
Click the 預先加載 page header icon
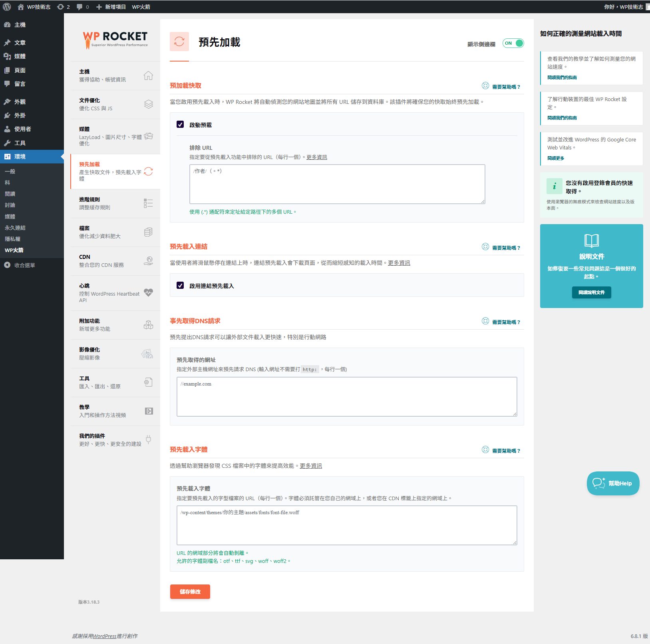tap(179, 42)
